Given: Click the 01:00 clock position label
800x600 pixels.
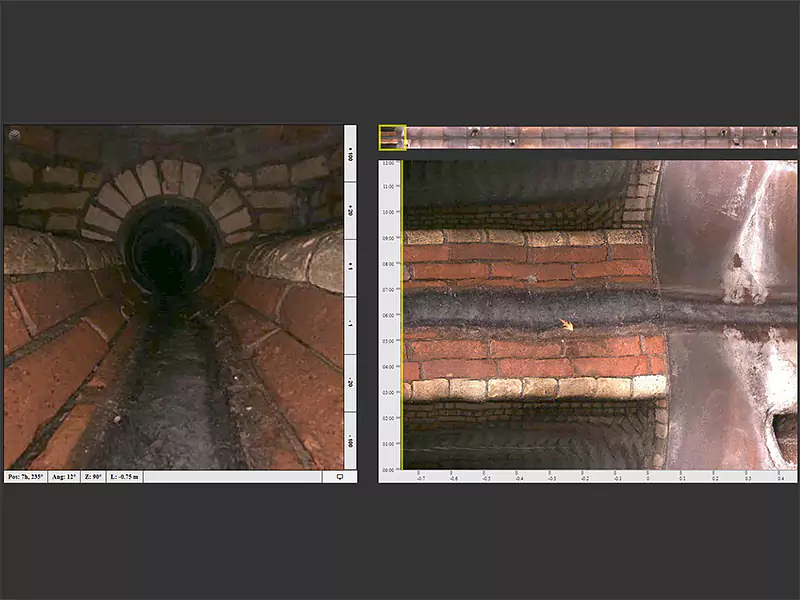Looking at the screenshot, I should click(x=388, y=444).
